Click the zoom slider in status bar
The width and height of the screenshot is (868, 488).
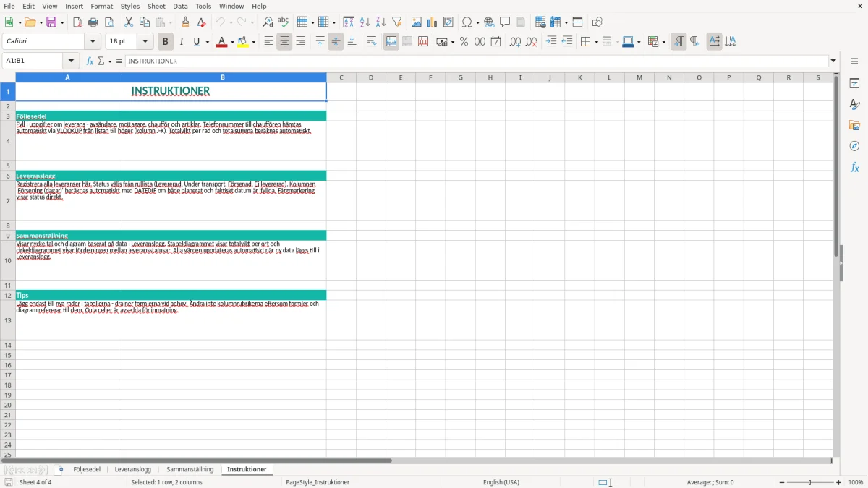[810, 482]
